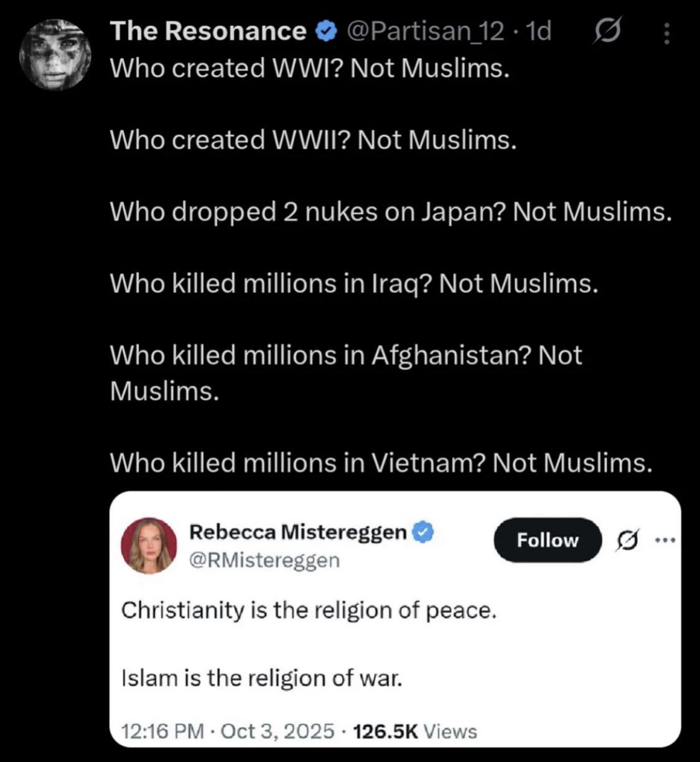The image size is (700, 762).
Task: Open the @RMistereggen handle link
Action: (x=264, y=560)
